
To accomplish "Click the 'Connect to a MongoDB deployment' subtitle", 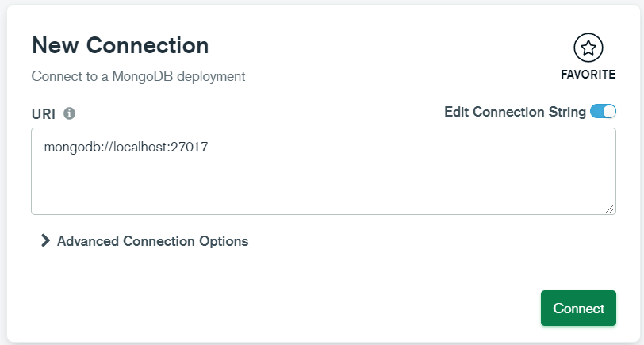I will point(138,77).
